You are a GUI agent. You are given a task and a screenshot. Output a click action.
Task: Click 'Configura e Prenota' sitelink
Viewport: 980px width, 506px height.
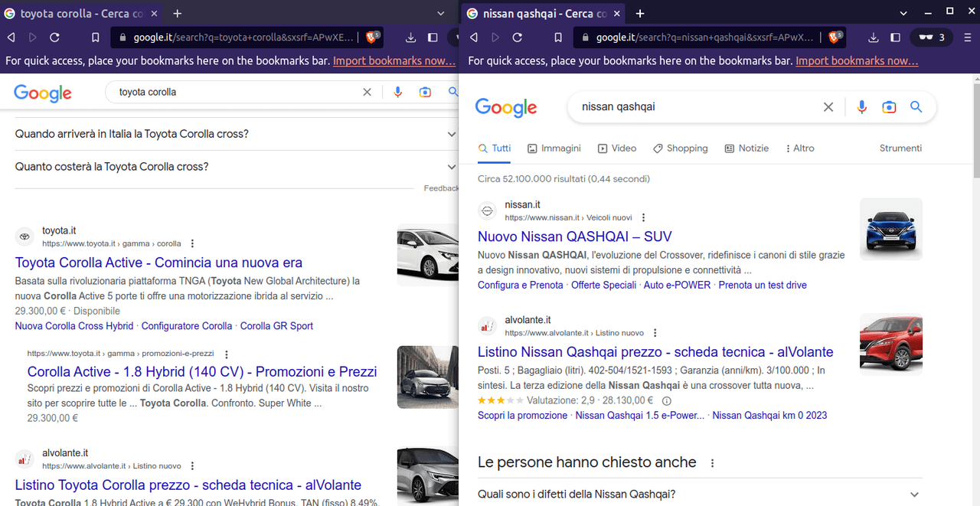(x=521, y=285)
